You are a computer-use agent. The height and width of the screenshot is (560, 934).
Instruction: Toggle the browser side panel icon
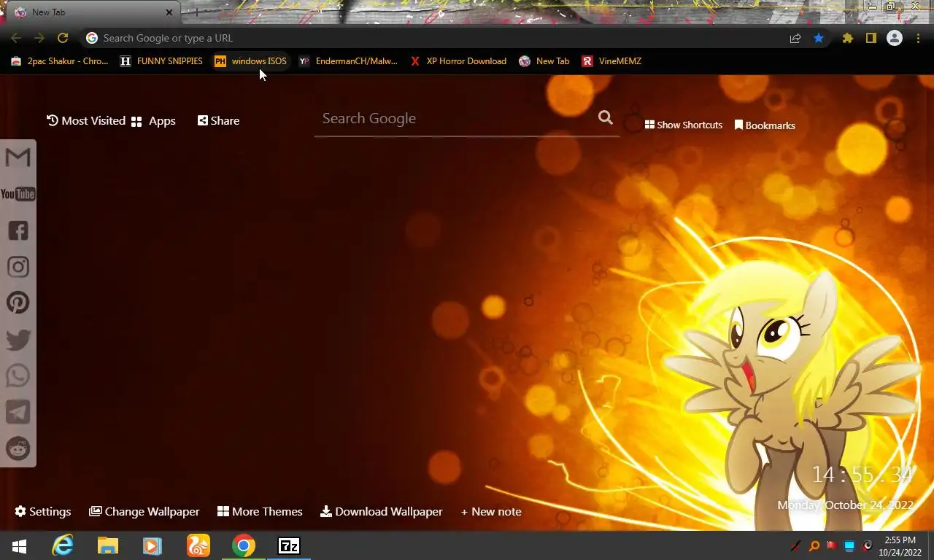point(871,38)
